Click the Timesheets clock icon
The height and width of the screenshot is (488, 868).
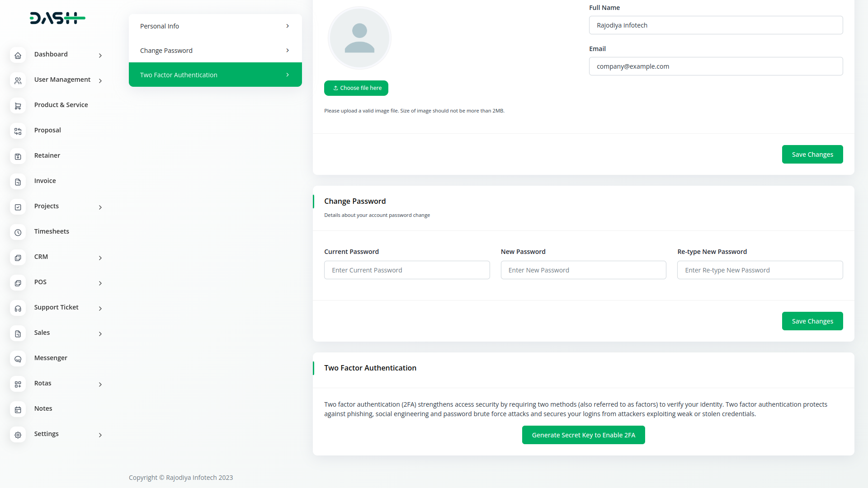18,232
